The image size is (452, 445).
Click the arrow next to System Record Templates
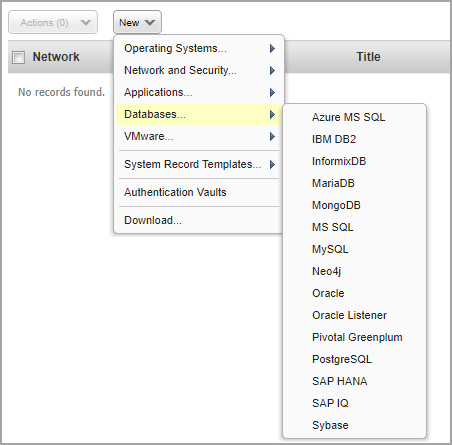pos(272,165)
